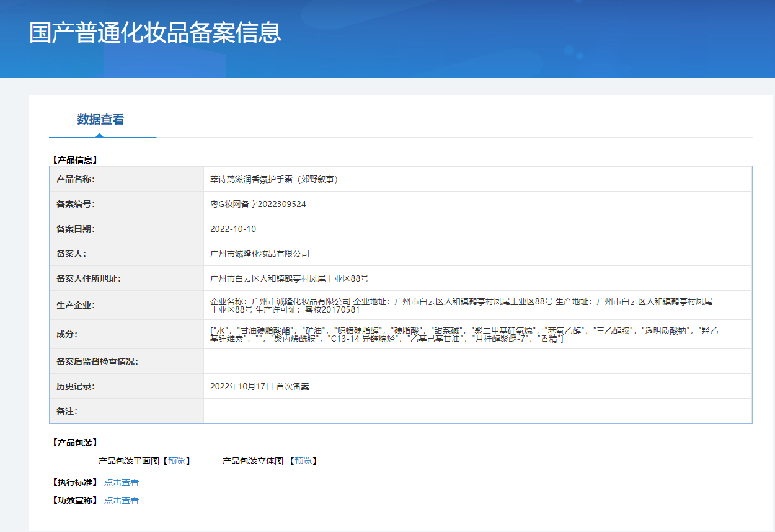The image size is (775, 532).
Task: Click the empty 备注 value cell
Action: (477, 411)
